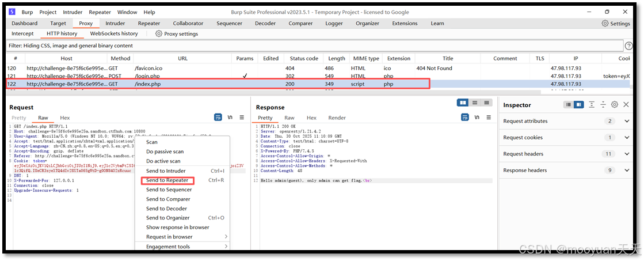
Task: Expand Response headers section
Action: click(627, 170)
